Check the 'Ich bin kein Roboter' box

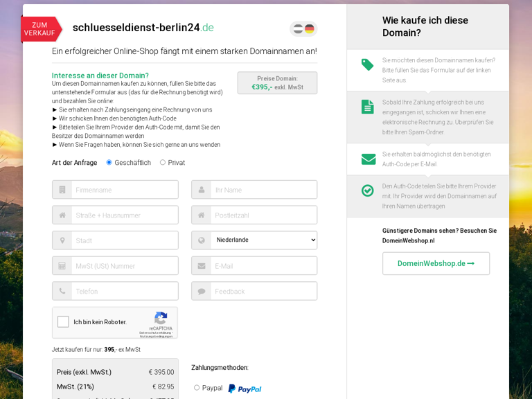(63, 322)
